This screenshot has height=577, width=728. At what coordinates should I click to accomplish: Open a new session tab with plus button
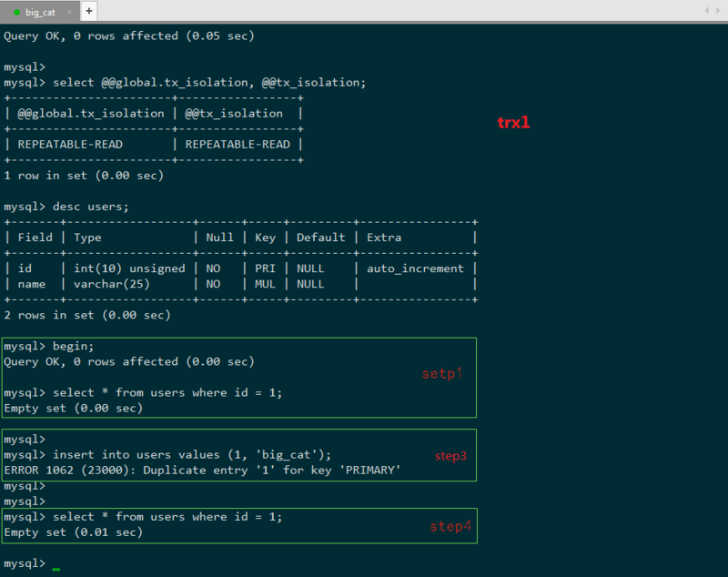89,11
